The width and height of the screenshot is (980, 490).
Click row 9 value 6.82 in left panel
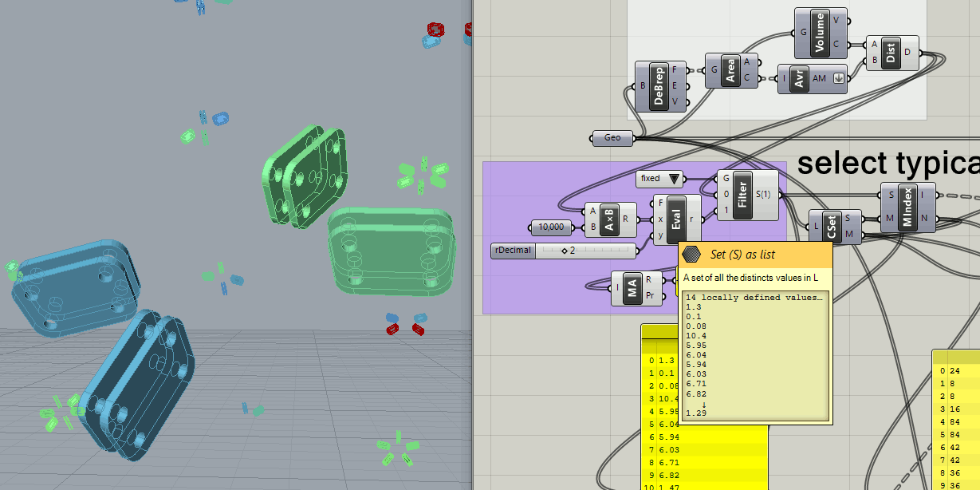668,474
